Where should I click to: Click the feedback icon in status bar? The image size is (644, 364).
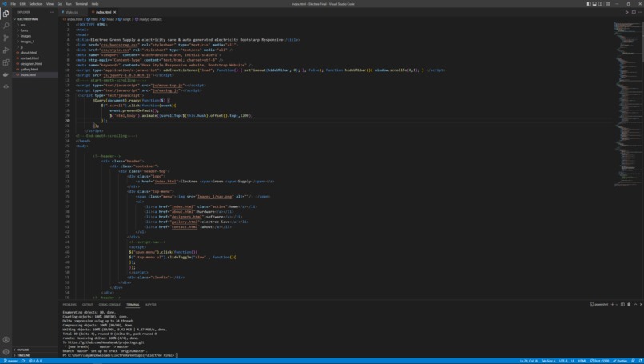pyautogui.click(x=633, y=361)
